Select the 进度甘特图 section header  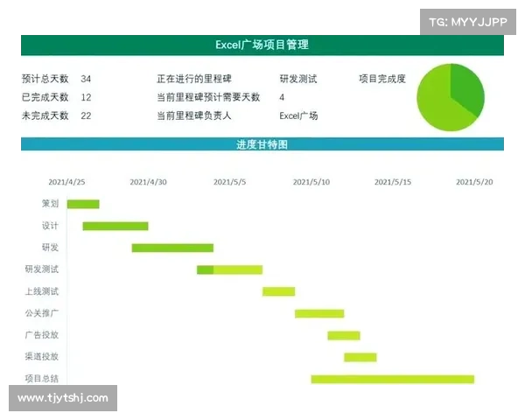[x=262, y=144]
